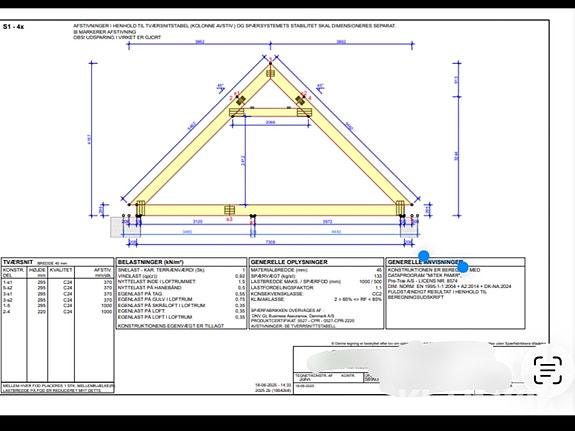The height and width of the screenshot is (431, 575).
Task: Click the red s3 splice label
Action: [x=229, y=219]
